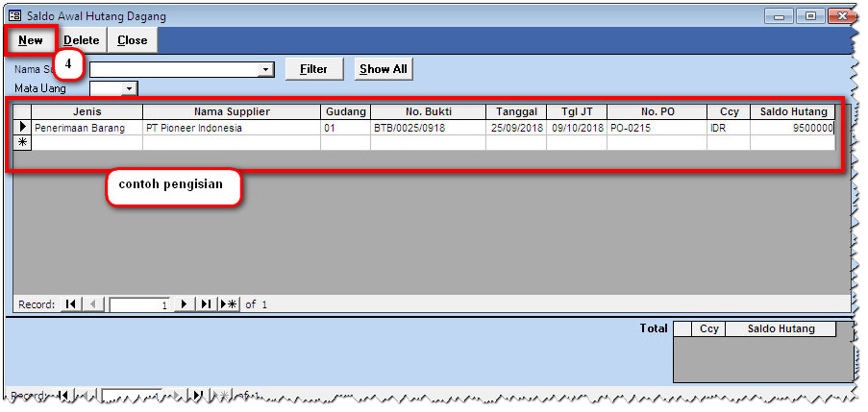The width and height of the screenshot is (868, 412).
Task: Select the PT Pioneer Indonesia cell
Action: [x=231, y=128]
